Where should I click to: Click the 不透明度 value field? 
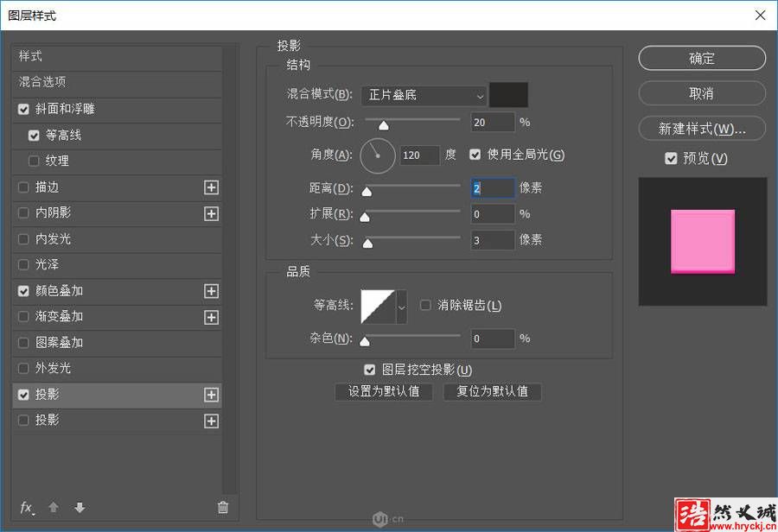(x=493, y=123)
